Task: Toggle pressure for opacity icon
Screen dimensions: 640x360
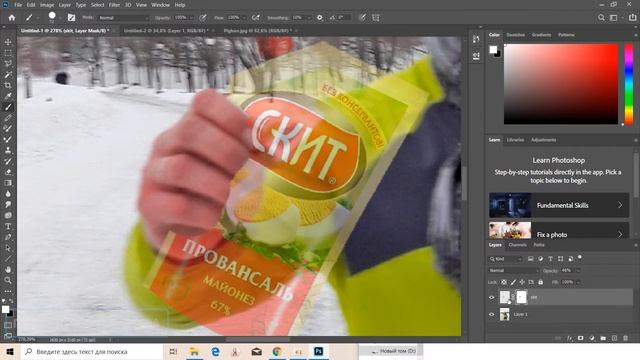Action: click(203, 18)
